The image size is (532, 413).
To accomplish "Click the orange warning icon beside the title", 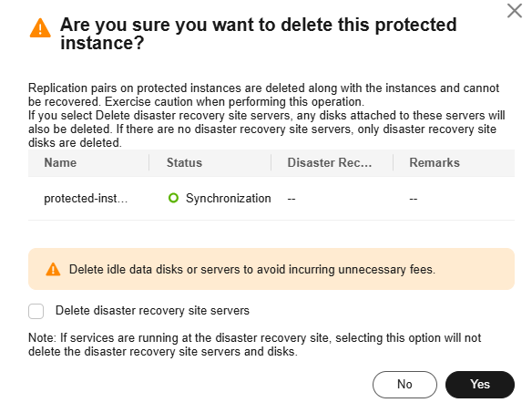I will (40, 28).
